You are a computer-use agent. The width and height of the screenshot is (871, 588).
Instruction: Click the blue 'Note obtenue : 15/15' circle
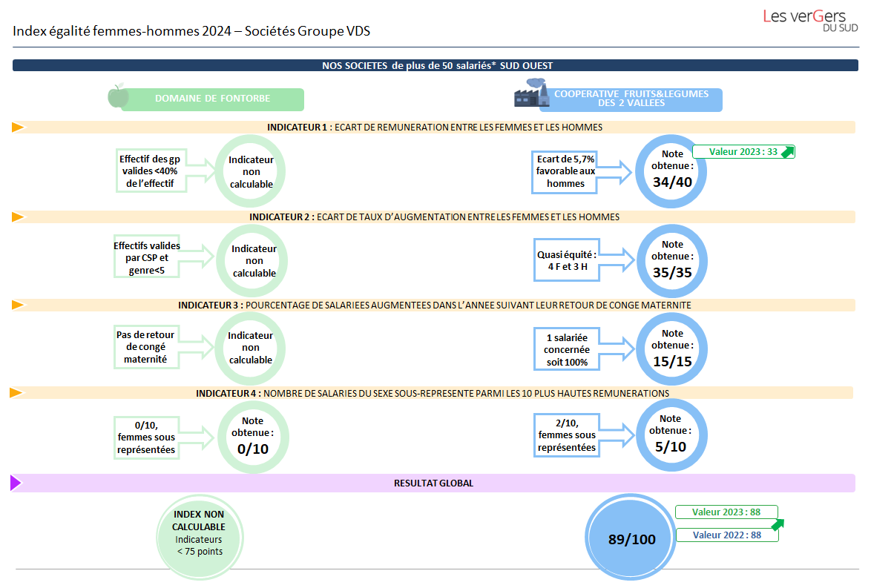coord(672,348)
